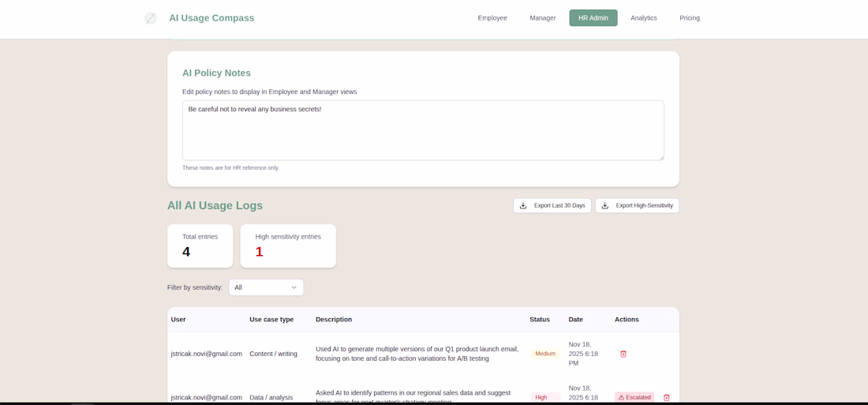Click the regional sales data description
The image size is (868, 405).
pyautogui.click(x=413, y=396)
